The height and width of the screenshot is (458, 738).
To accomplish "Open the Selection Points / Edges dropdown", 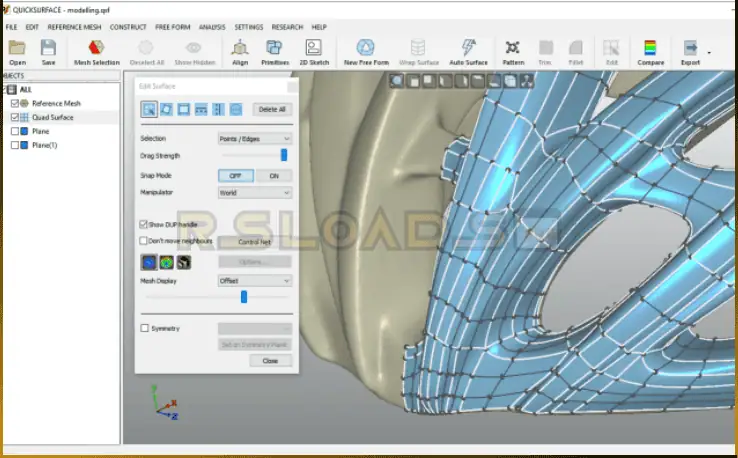I will 254,139.
